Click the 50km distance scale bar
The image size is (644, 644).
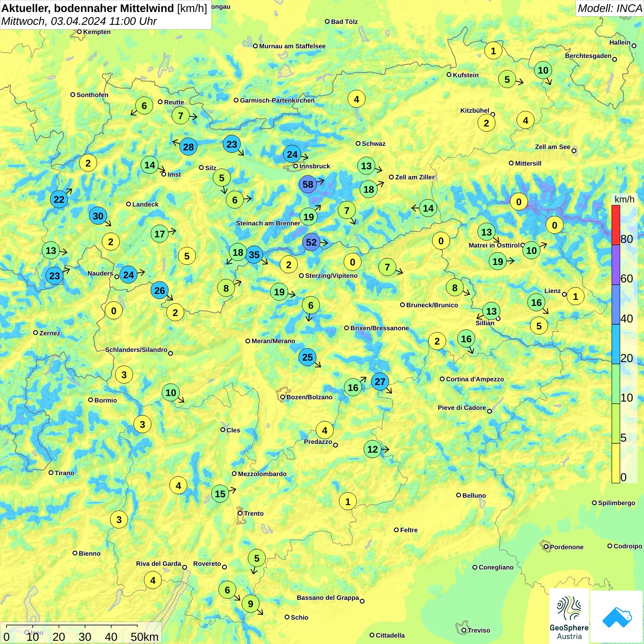click(x=72, y=626)
